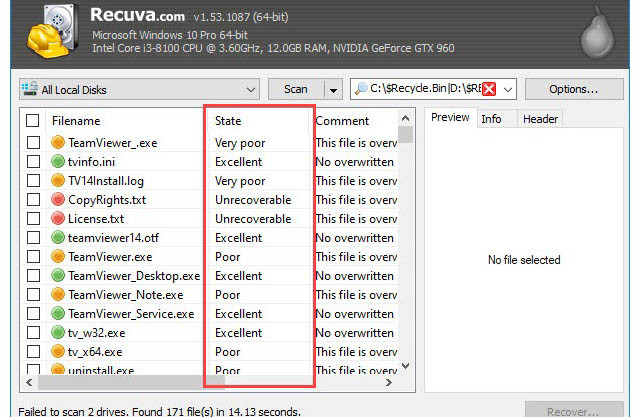Click the green status icon beside teamviewer14.otf
Viewport: 640px width, 417px height.
(58, 237)
